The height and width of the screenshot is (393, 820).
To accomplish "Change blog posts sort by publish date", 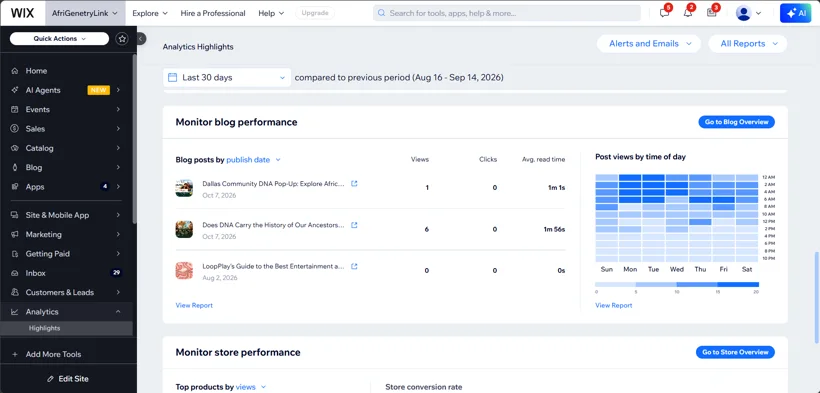I will click(254, 160).
